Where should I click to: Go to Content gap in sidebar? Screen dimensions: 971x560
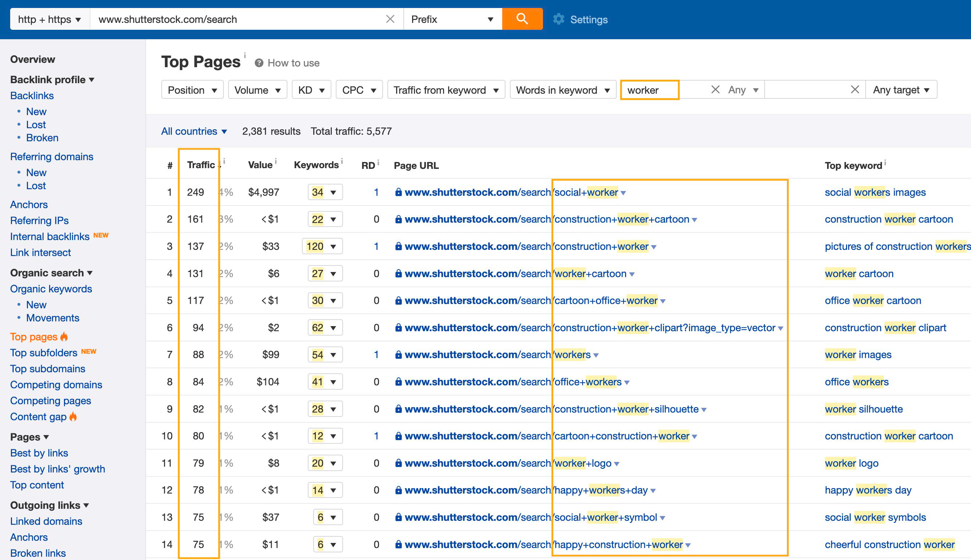(39, 417)
